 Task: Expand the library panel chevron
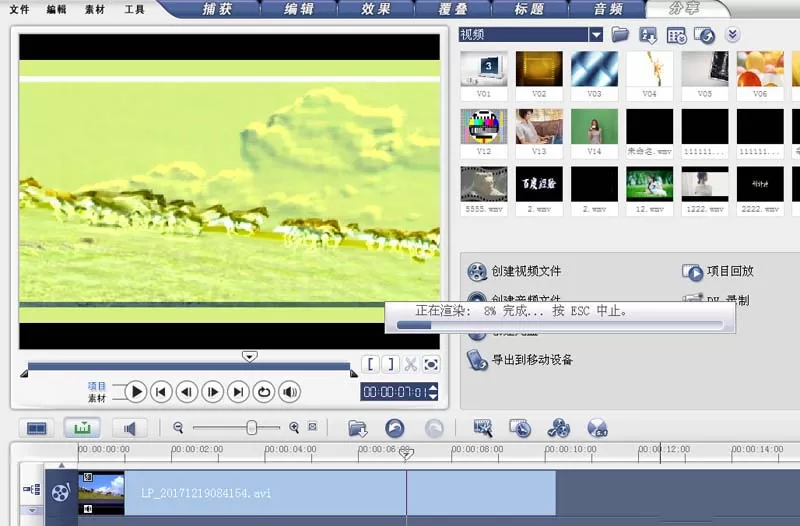click(x=733, y=35)
